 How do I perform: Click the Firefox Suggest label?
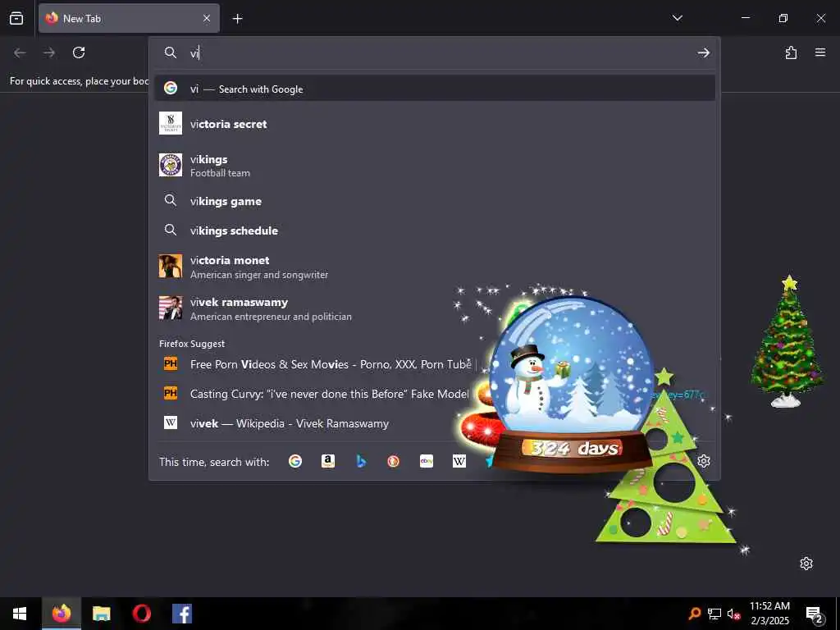point(192,344)
